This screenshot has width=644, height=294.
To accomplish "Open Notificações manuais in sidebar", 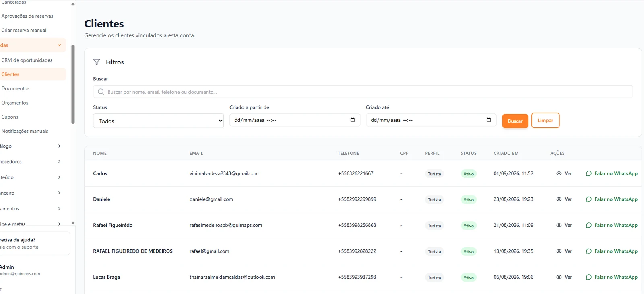I will (x=25, y=131).
